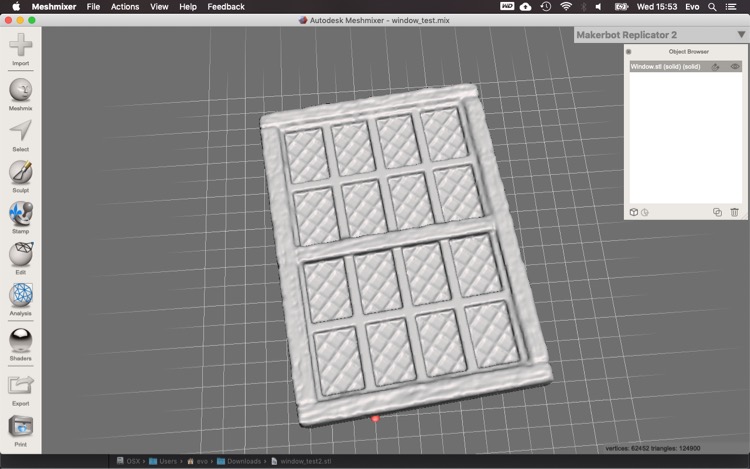Viewport: 750px width, 469px height.
Task: Click the clock showing Wed 15:53
Action: 657,7
